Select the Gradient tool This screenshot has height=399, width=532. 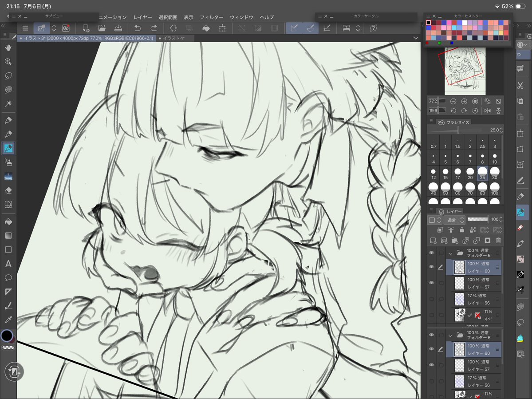click(x=8, y=236)
